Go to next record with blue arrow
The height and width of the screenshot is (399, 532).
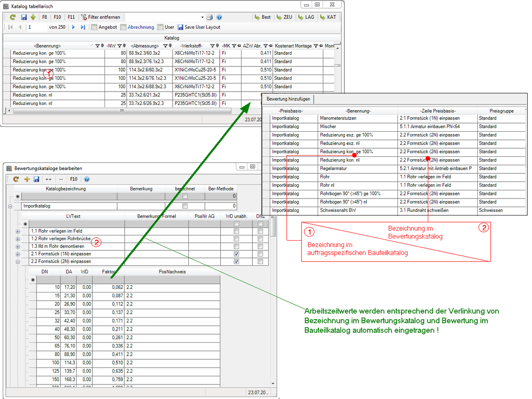point(73,27)
